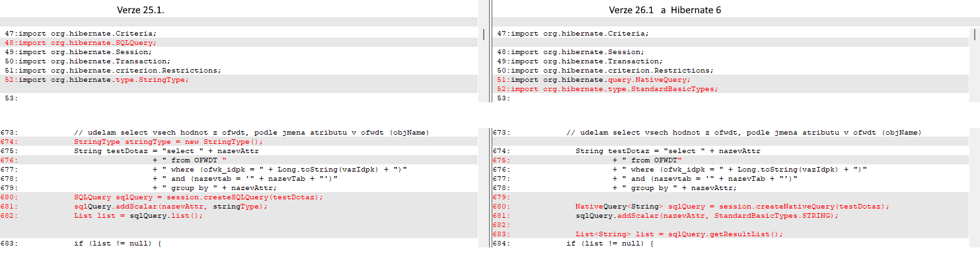Click the divider between the two diff panes
The image size is (980, 264).
coord(489,132)
